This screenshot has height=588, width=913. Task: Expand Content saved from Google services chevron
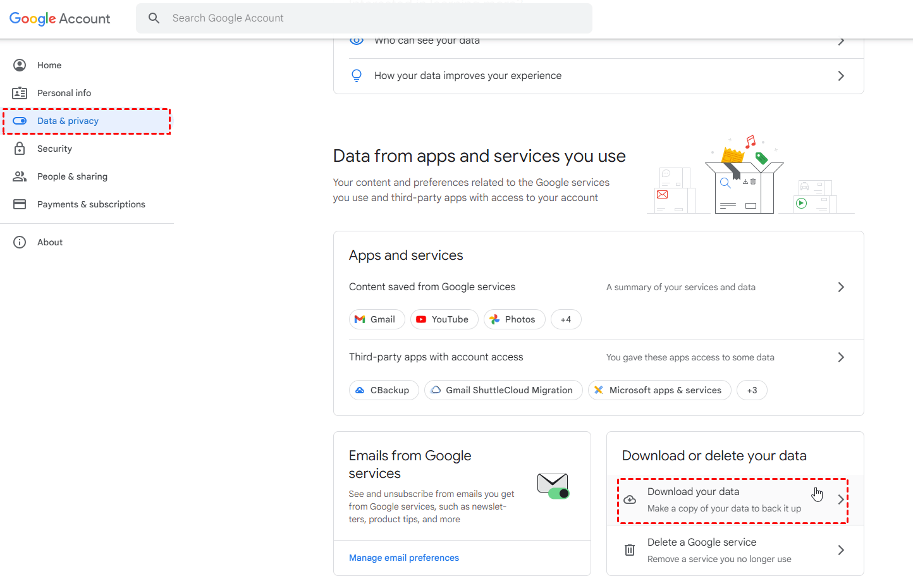(841, 287)
